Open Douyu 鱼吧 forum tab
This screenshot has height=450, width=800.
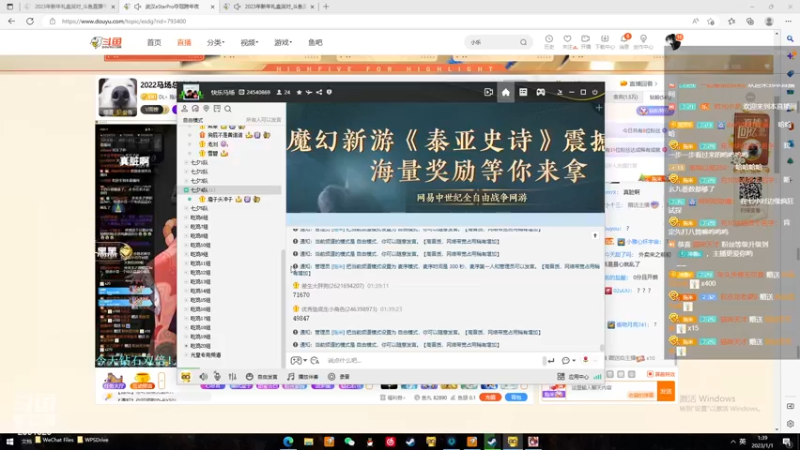click(315, 42)
